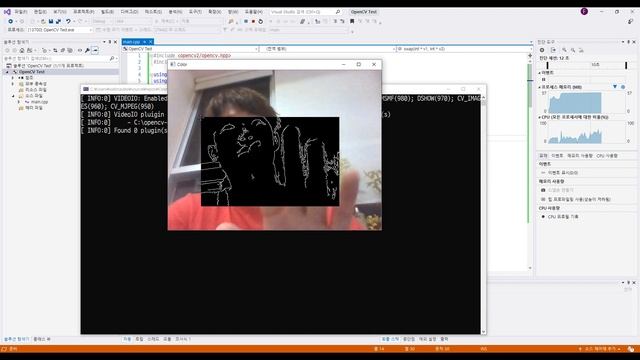This screenshot has height=360, width=640.
Task: Click the CPU 프로필 기록 link
Action: click(563, 217)
